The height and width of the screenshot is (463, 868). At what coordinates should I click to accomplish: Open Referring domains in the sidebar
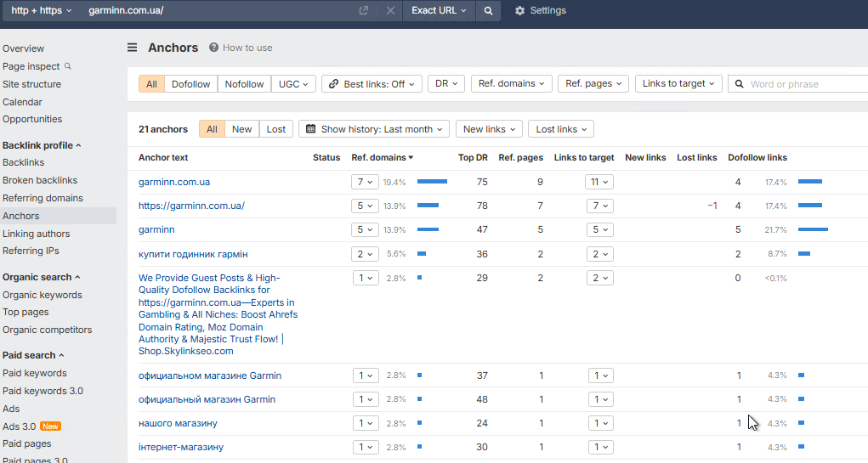click(x=43, y=198)
